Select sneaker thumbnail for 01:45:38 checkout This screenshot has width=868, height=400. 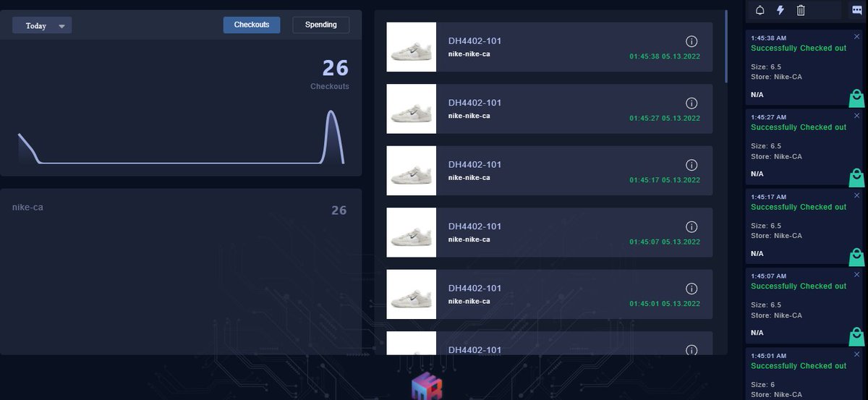click(x=412, y=47)
